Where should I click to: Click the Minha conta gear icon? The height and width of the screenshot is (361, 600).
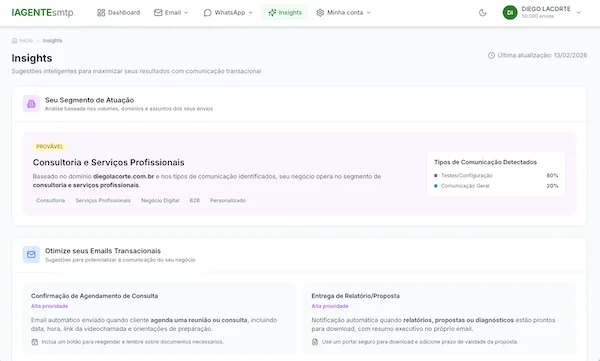[x=320, y=13]
